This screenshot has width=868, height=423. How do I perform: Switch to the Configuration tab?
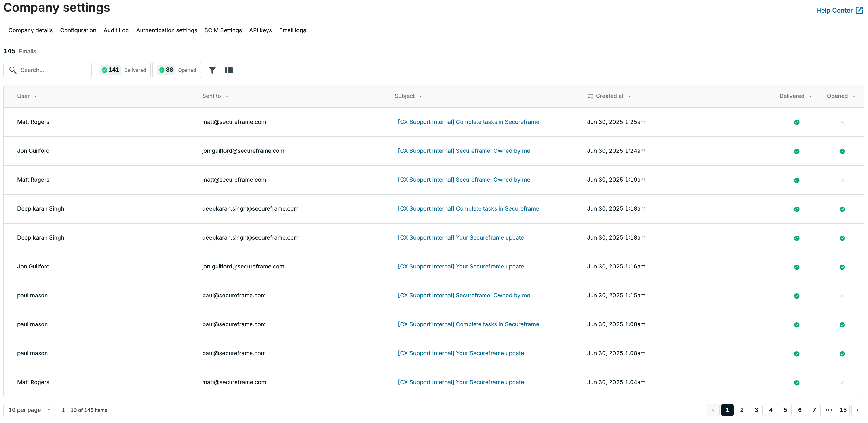[x=78, y=30]
